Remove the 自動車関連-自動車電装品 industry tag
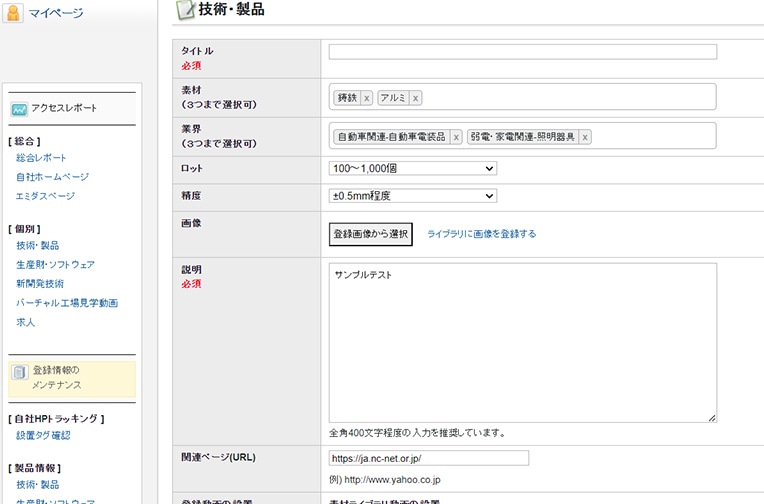The image size is (764, 504). [456, 137]
